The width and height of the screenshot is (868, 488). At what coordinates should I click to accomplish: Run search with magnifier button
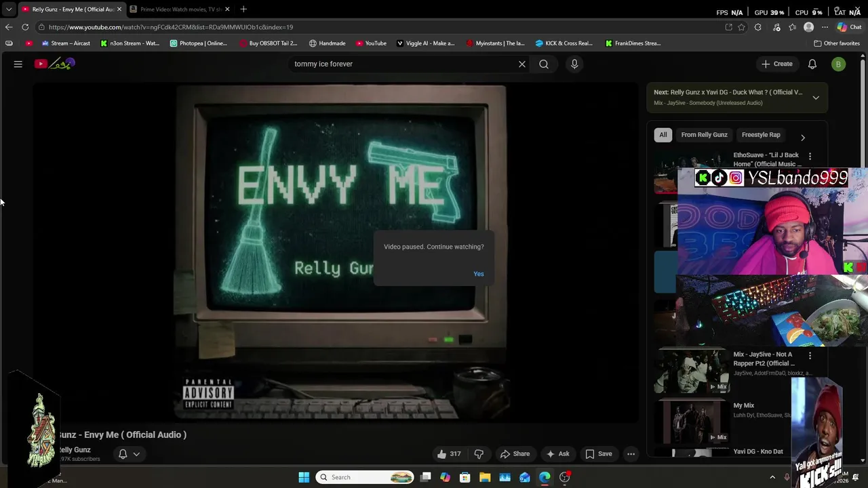(544, 64)
